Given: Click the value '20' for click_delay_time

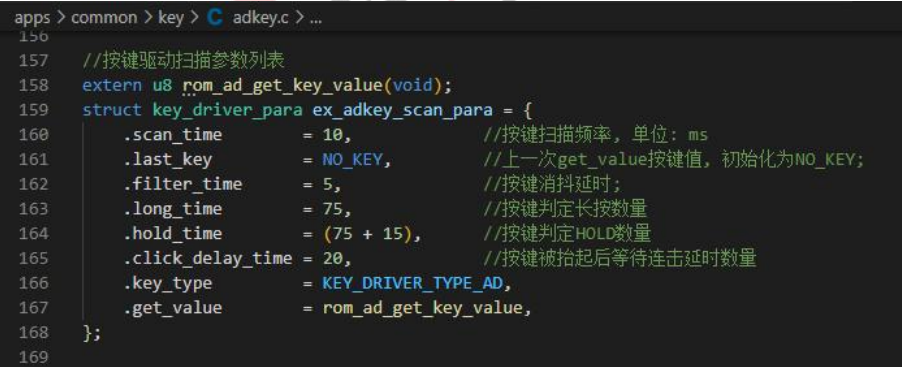Looking at the screenshot, I should [x=332, y=259].
